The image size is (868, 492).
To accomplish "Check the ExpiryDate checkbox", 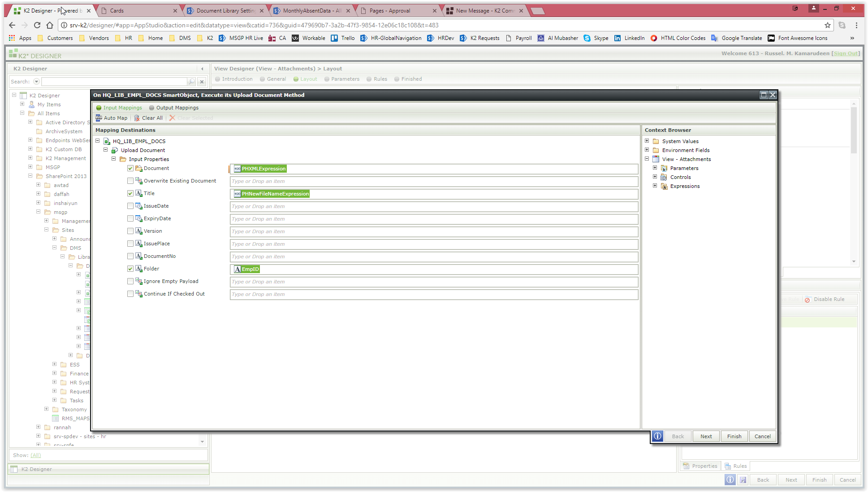I will pyautogui.click(x=130, y=218).
